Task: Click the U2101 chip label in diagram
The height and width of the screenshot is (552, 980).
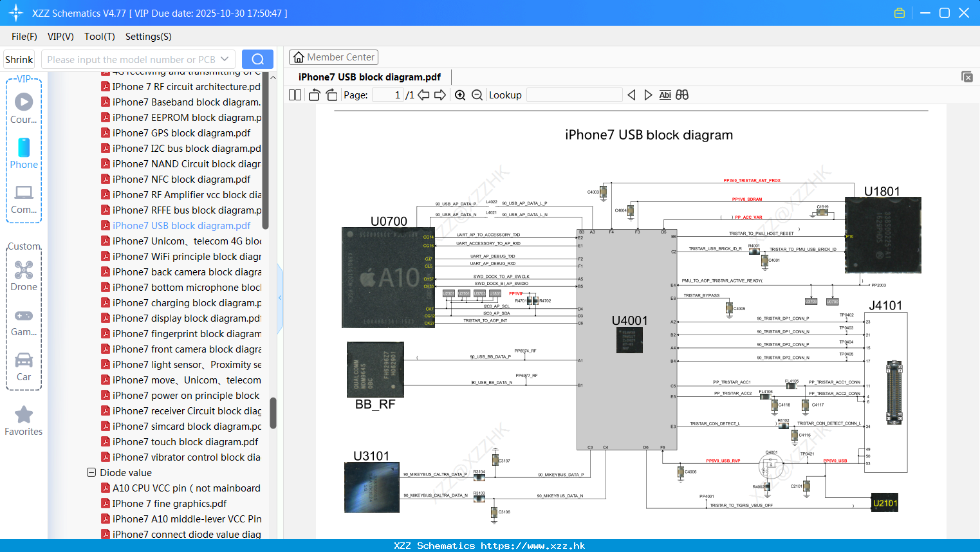Action: pyautogui.click(x=885, y=503)
